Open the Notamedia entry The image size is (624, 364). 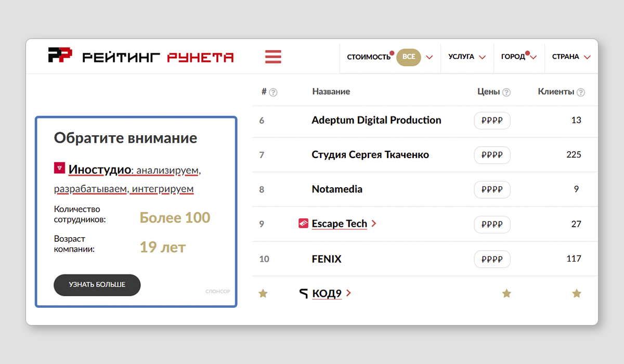pyautogui.click(x=337, y=189)
